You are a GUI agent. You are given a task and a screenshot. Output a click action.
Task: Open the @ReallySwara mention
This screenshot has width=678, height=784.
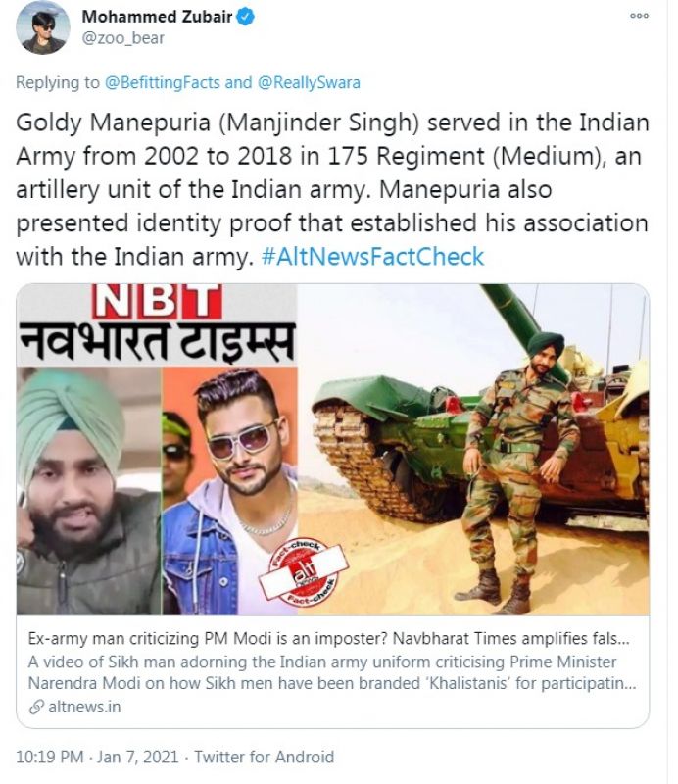point(309,82)
